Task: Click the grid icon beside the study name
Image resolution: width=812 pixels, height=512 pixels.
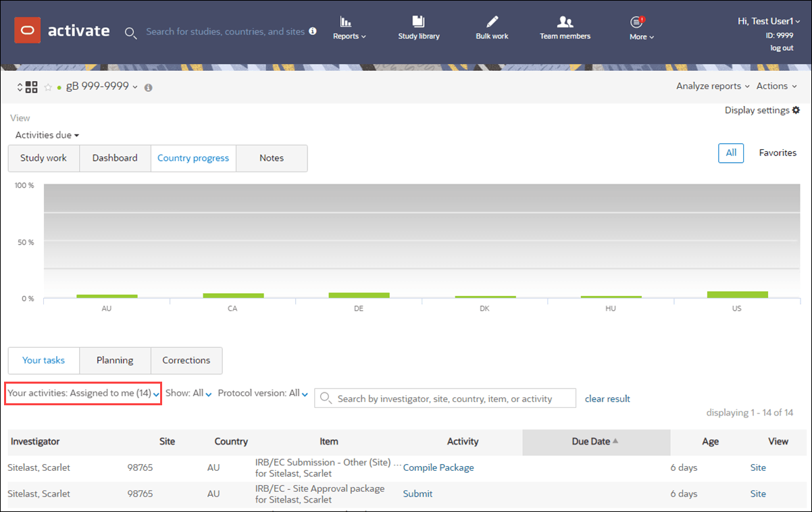Action: point(32,87)
